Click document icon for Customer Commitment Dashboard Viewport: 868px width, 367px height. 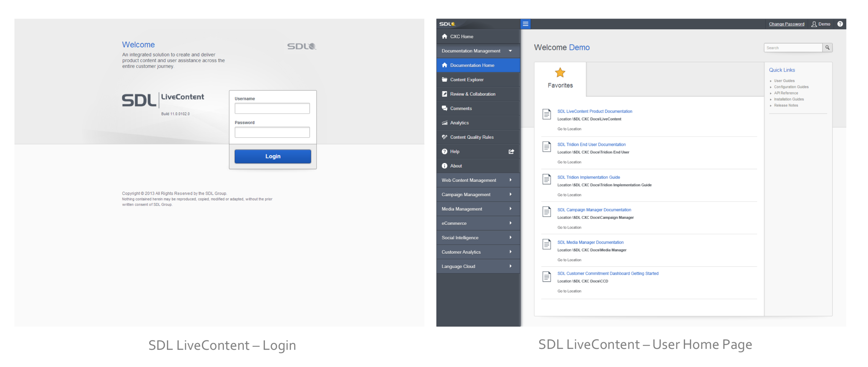546,277
